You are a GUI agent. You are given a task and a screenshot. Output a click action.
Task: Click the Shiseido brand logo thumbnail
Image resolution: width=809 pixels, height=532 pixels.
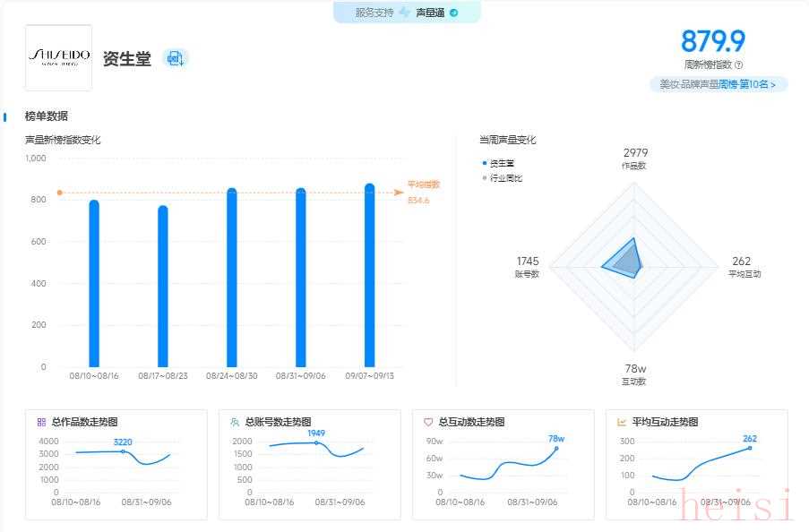[58, 58]
